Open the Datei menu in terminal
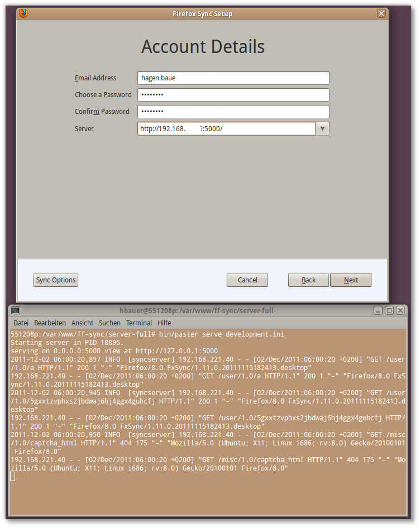The image size is (420, 528). [21, 323]
